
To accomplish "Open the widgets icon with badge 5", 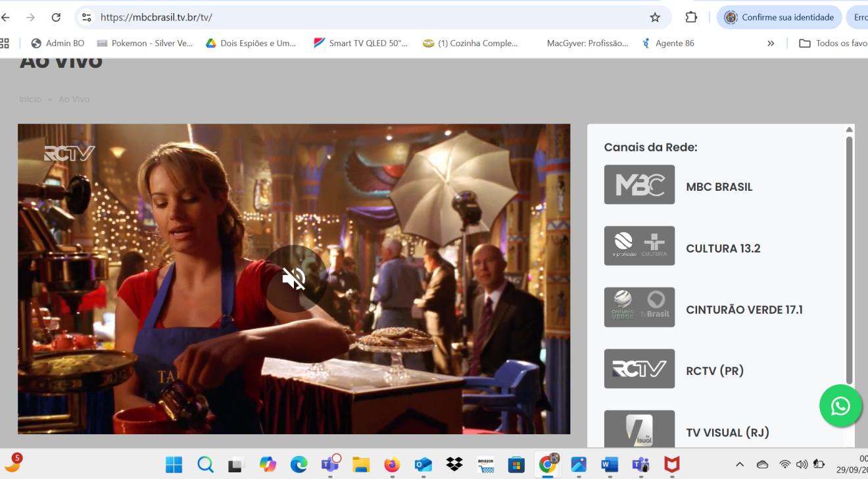I will 13,463.
